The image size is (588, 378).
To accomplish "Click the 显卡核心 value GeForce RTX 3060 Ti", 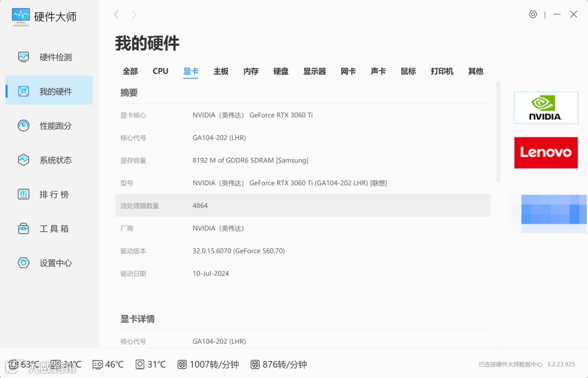I will pyautogui.click(x=253, y=115).
